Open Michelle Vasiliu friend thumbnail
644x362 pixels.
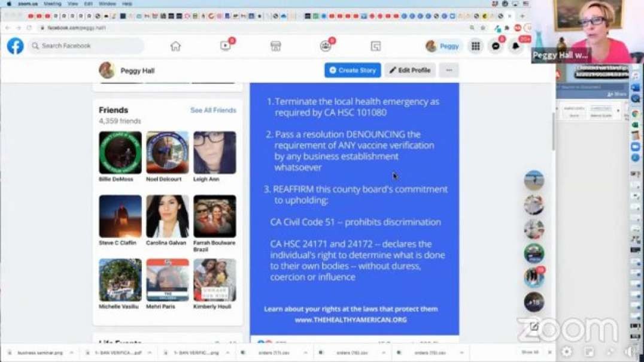pyautogui.click(x=120, y=280)
